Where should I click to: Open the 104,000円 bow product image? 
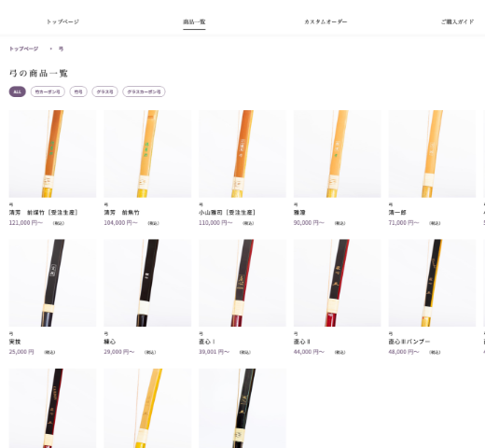coord(147,154)
